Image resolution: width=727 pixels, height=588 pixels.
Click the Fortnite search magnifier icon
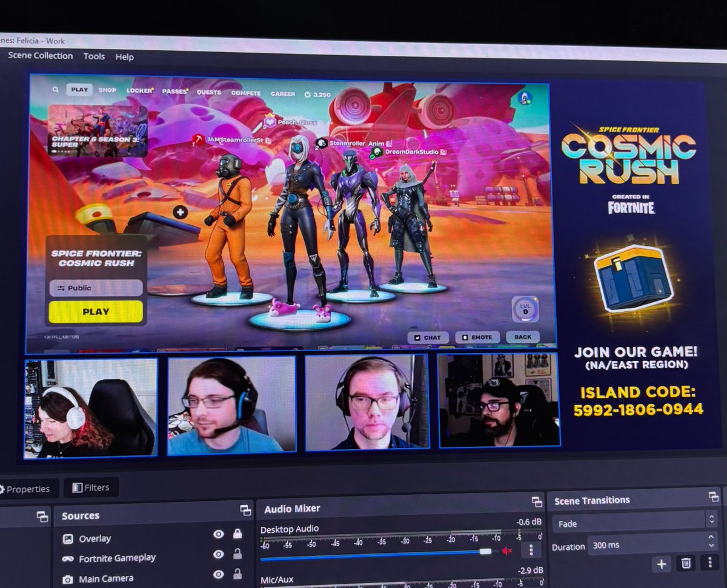coord(56,89)
